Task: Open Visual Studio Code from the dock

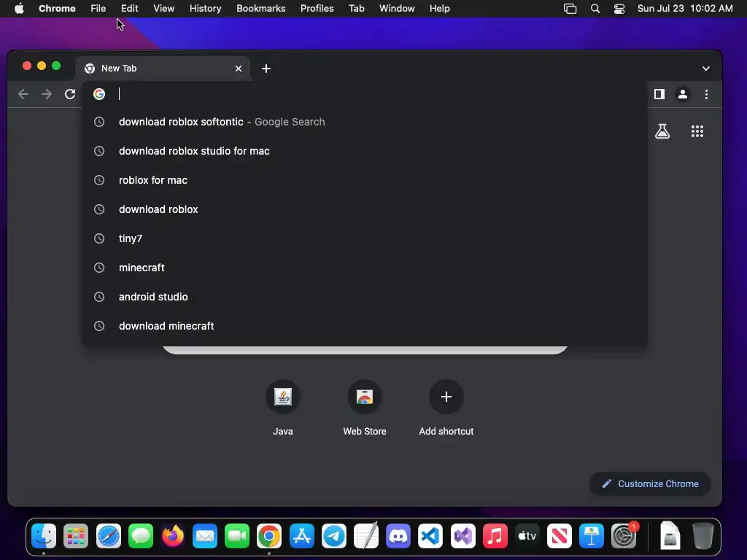Action: [430, 536]
